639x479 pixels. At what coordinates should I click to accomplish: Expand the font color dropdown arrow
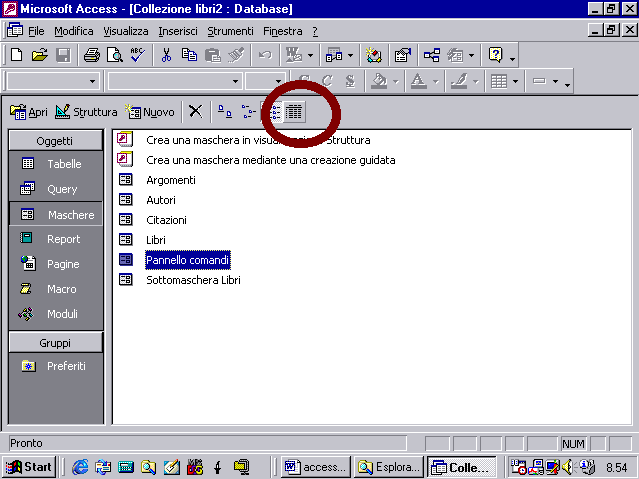coord(435,81)
